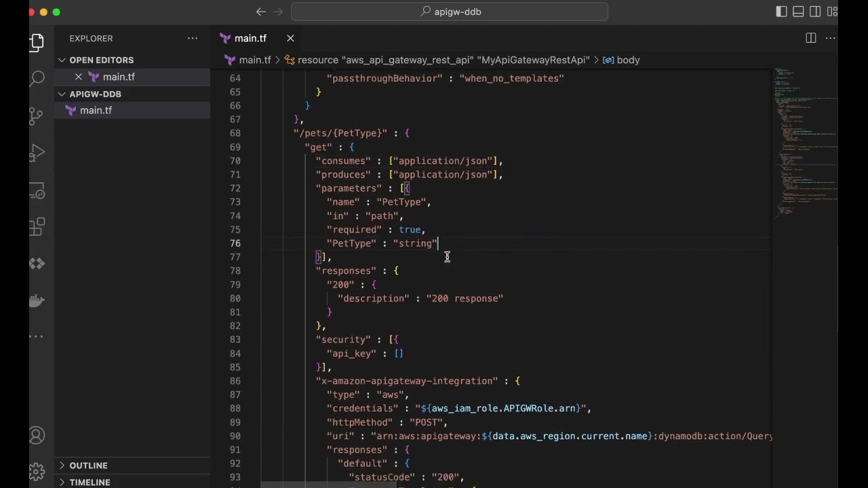This screenshot has width=868, height=488.
Task: Click data.aws_region.current.name in uri line
Action: point(570,436)
